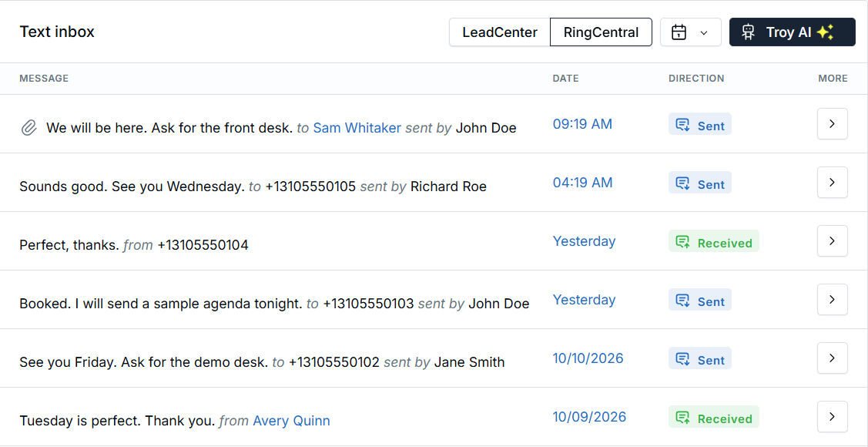This screenshot has width=868, height=447.
Task: Click the phone number +13105550104
Action: tap(203, 245)
